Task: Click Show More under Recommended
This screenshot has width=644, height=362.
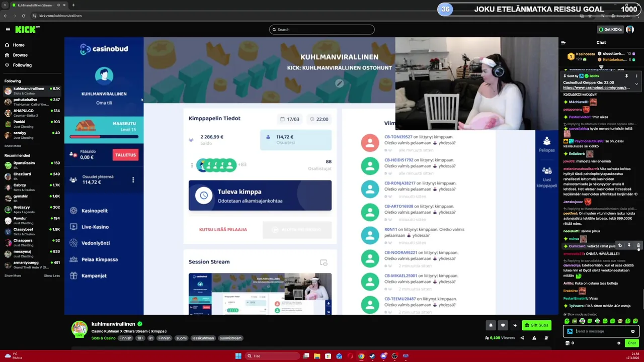Action: (13, 276)
